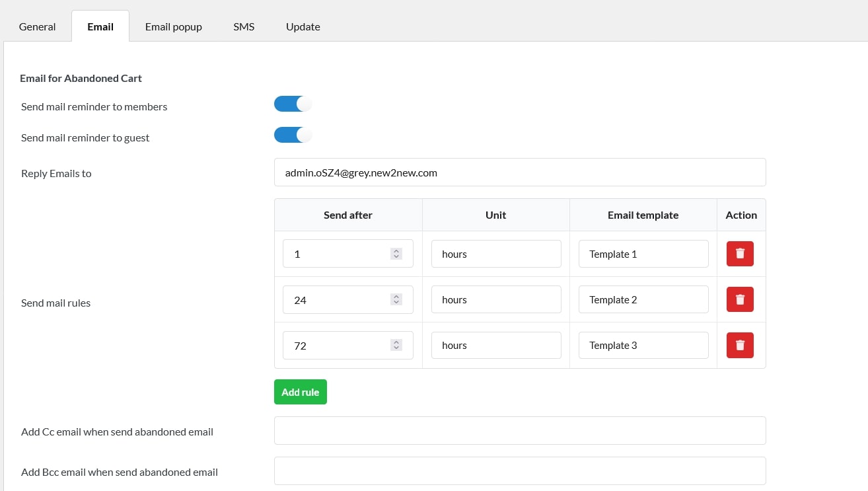This screenshot has width=868, height=491.
Task: Open the Email popup tab
Action: click(174, 27)
